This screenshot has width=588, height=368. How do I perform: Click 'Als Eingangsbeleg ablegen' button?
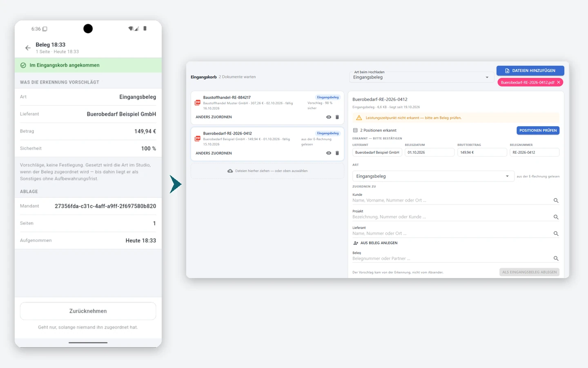529,272
